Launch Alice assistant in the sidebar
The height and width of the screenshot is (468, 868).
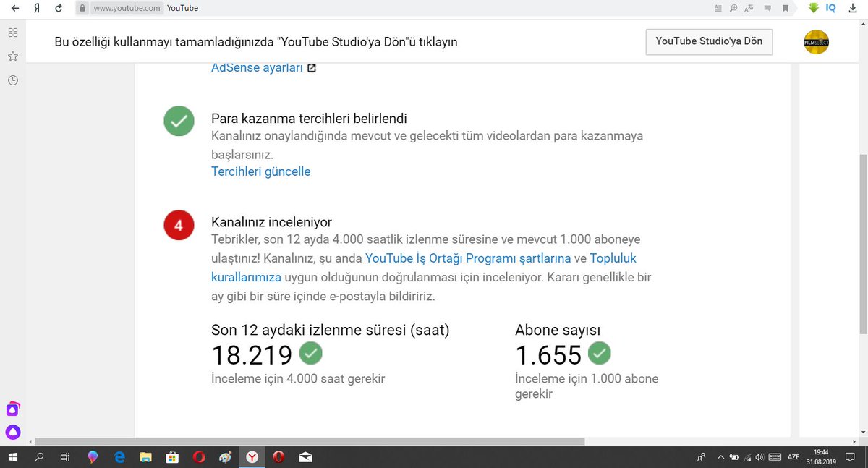click(x=13, y=433)
